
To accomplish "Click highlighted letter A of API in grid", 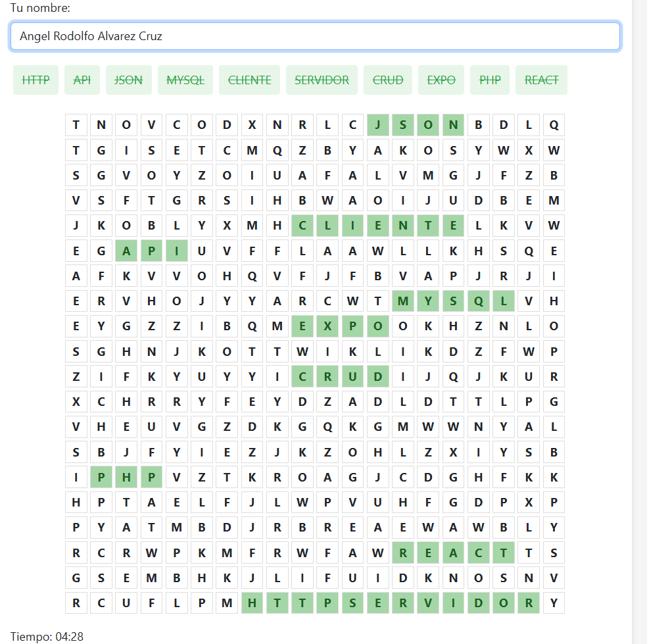I will pyautogui.click(x=126, y=251).
